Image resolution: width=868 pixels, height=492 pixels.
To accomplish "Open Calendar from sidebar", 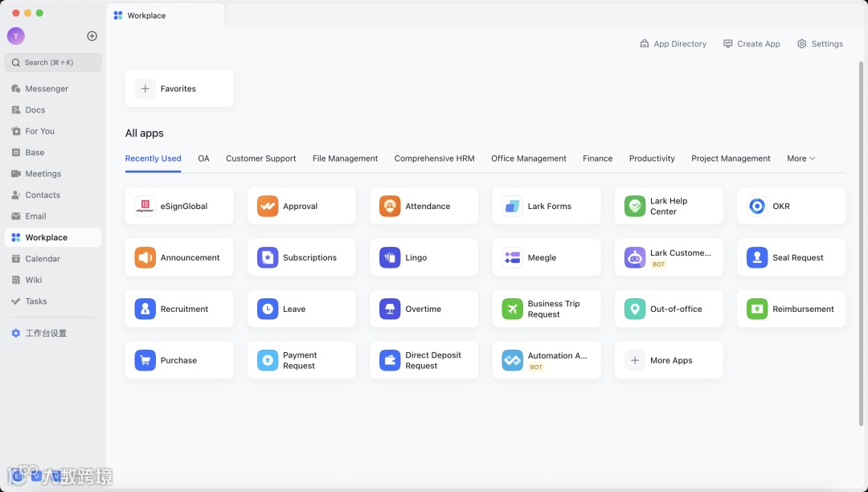I will [x=52, y=258].
